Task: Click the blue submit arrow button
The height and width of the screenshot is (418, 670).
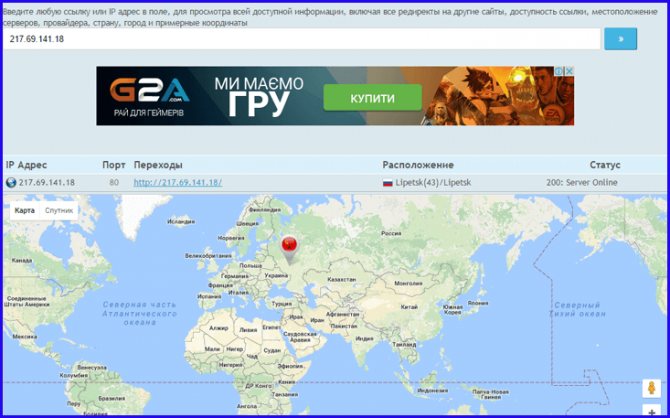Action: click(620, 39)
